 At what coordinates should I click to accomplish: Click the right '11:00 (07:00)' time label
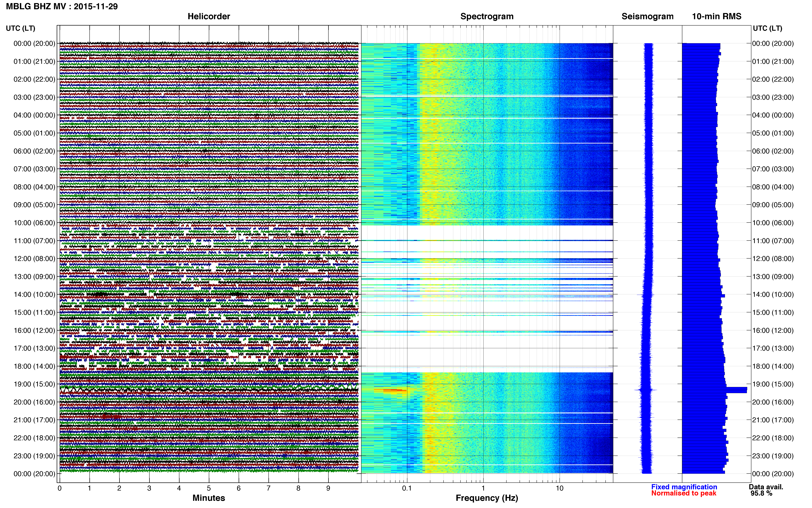click(x=773, y=241)
